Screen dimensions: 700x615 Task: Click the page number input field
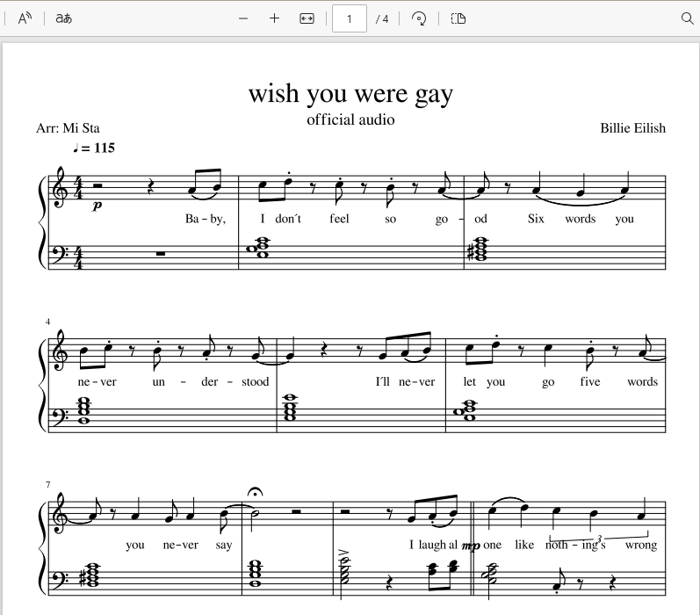pos(349,18)
